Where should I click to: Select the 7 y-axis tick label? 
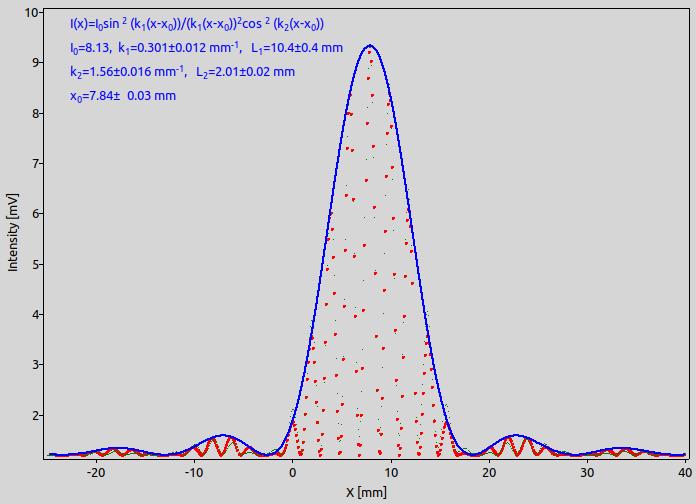pyautogui.click(x=35, y=163)
